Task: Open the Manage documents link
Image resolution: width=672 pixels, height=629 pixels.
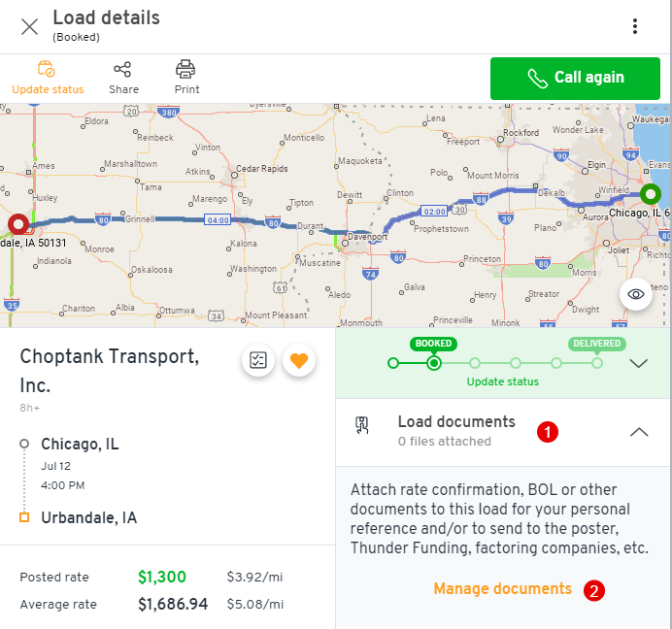Action: (x=502, y=589)
